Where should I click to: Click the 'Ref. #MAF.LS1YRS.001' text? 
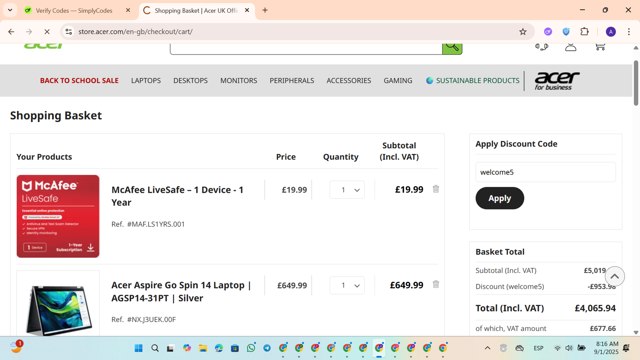coord(148,224)
